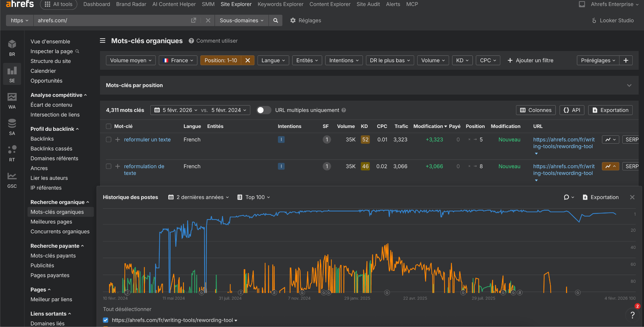Check the 'reformuler un texte' row checkbox

108,140
